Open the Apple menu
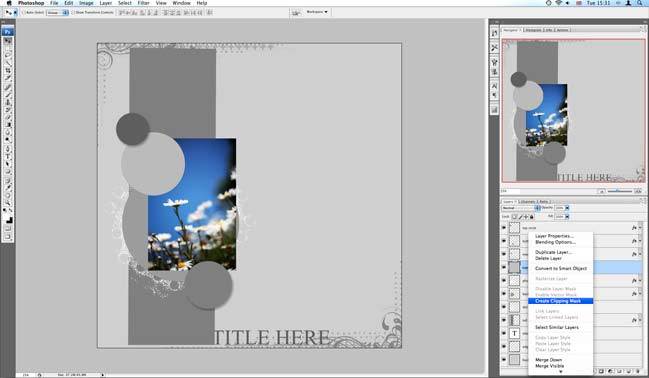The width and height of the screenshot is (649, 378). [9, 3]
